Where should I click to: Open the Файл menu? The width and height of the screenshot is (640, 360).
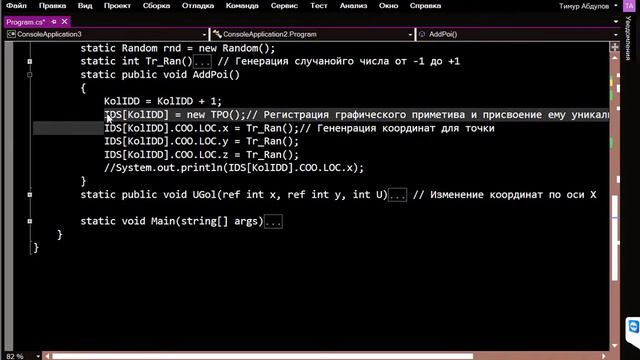pyautogui.click(x=16, y=6)
